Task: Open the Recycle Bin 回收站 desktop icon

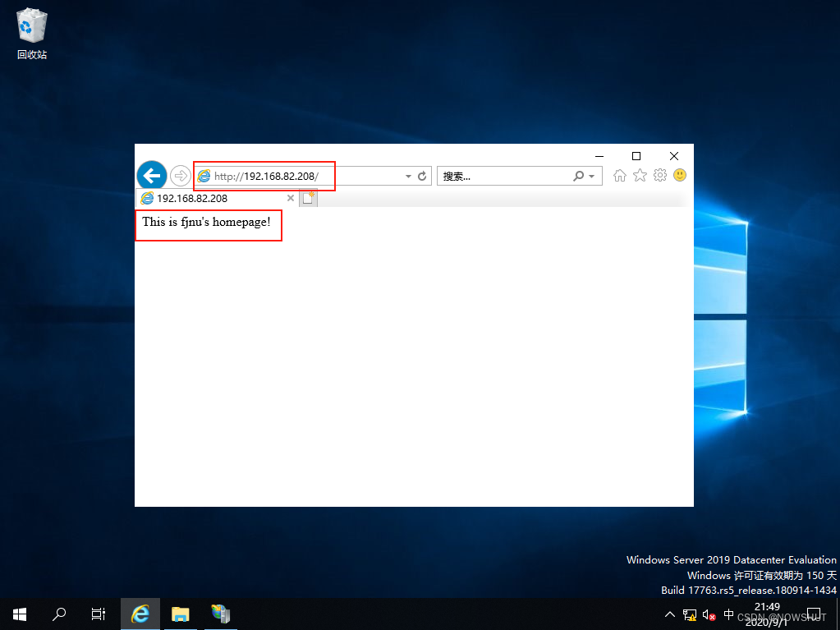Action: (x=32, y=33)
